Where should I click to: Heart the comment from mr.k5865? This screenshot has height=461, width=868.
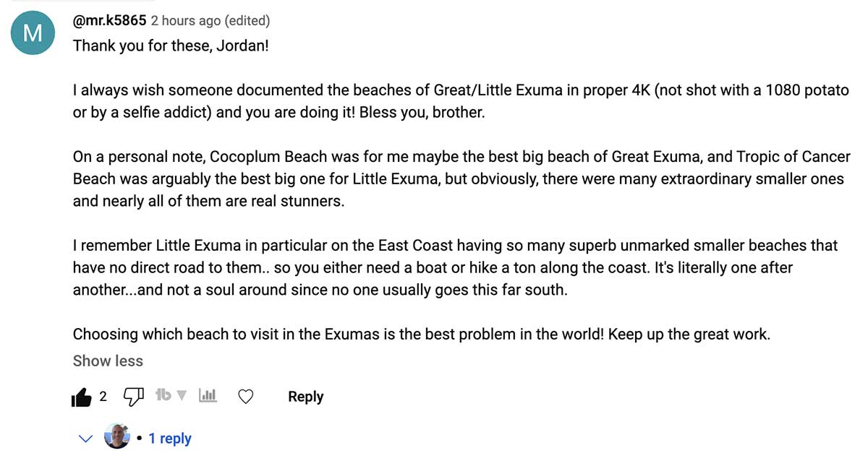pos(246,397)
